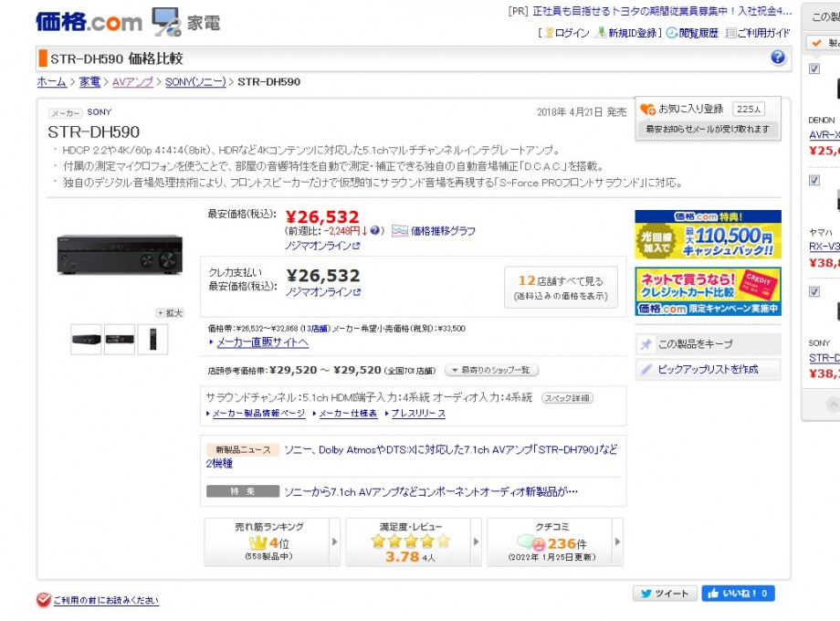840x621 pixels.
Task: Click the PR Toyota recruitment ad link
Action: (x=662, y=11)
